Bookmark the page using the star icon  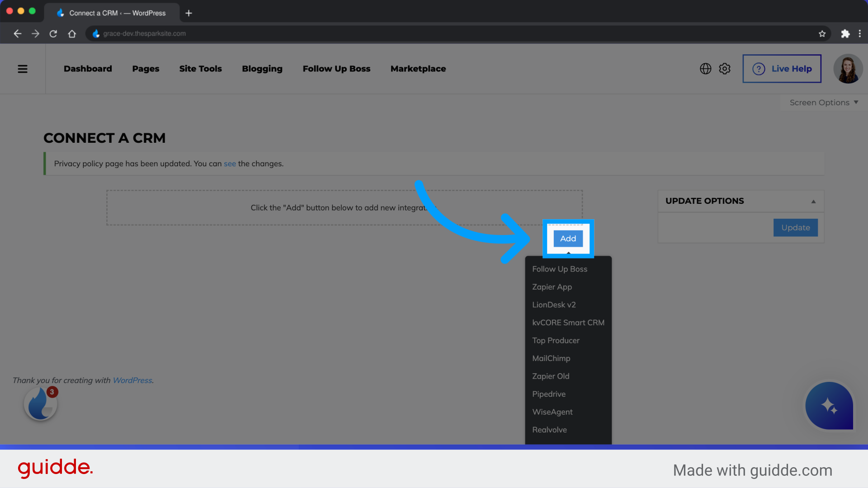click(822, 33)
